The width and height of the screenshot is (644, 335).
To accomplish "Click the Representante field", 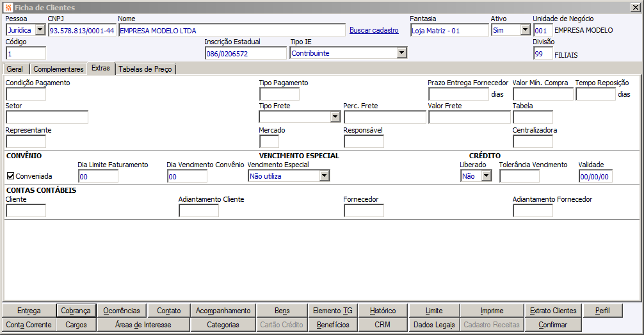I will (26, 142).
